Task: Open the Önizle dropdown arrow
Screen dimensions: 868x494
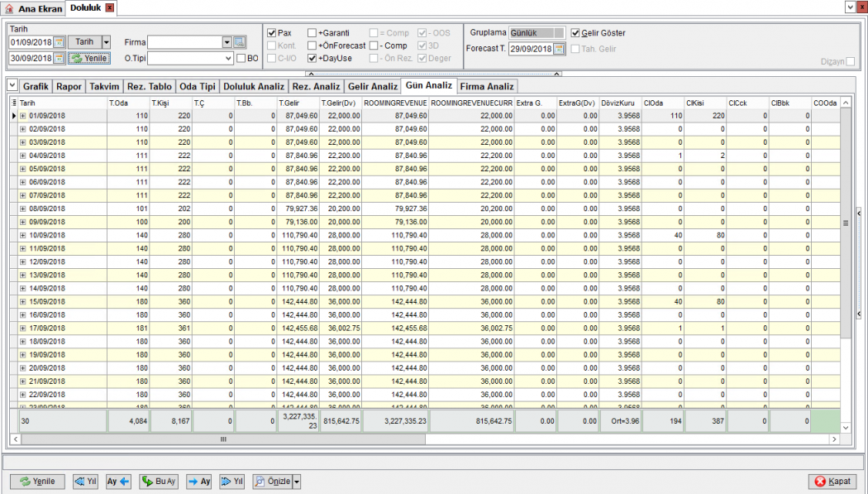Action: [297, 482]
